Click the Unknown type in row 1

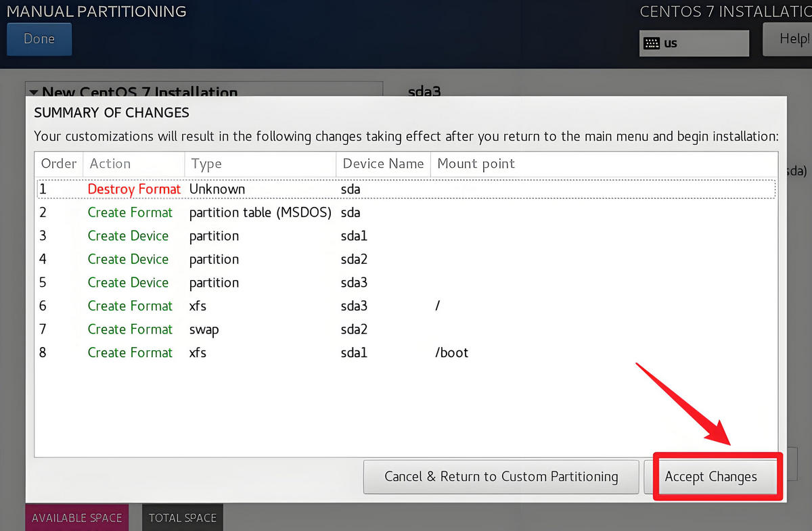(x=217, y=189)
